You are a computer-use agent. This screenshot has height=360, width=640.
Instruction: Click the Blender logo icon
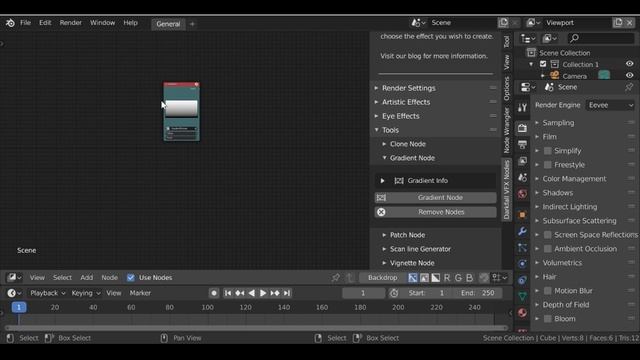point(10,23)
